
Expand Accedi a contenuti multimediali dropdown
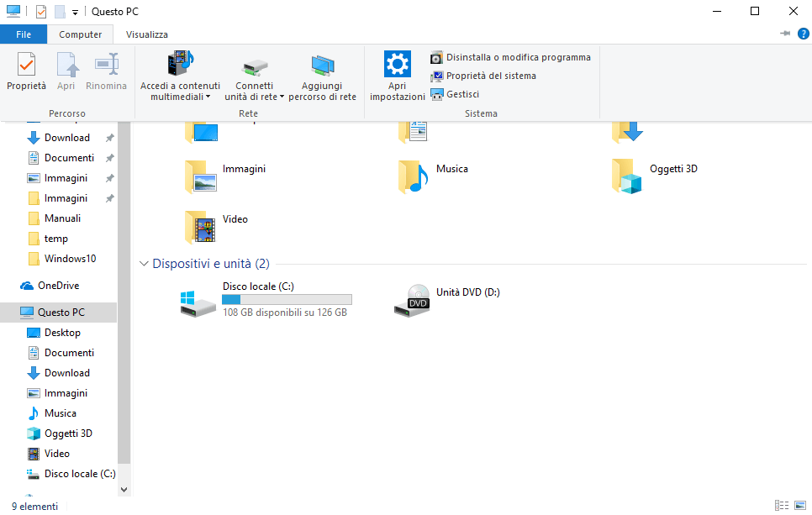[x=208, y=97]
